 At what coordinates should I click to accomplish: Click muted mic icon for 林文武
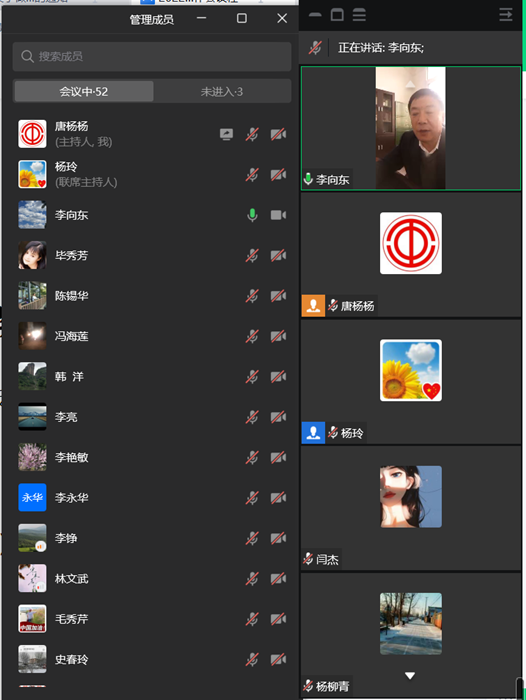252,579
